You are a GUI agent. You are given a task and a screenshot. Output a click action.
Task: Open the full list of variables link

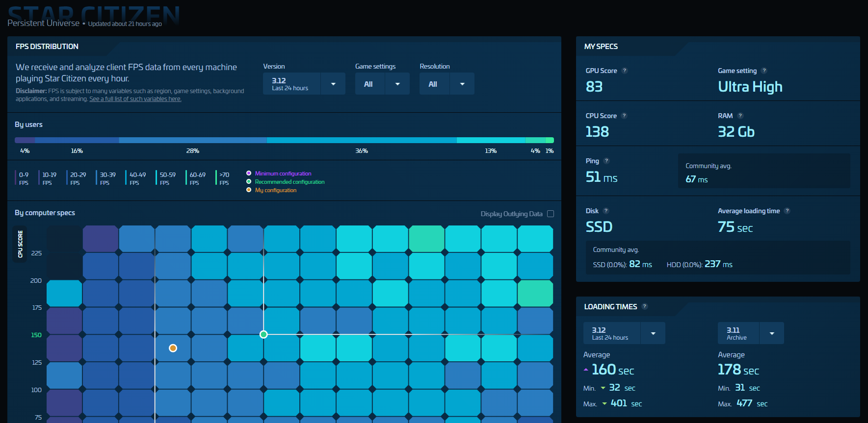click(x=135, y=99)
